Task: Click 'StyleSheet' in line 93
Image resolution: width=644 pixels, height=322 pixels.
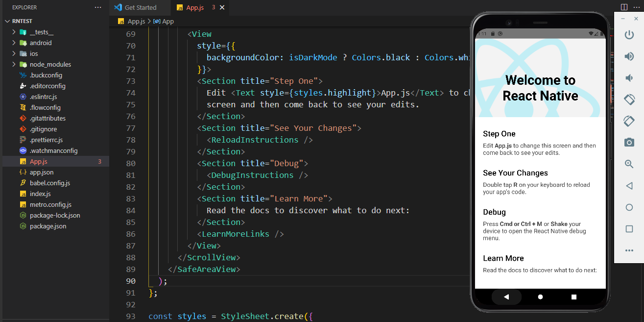Action: (x=245, y=316)
